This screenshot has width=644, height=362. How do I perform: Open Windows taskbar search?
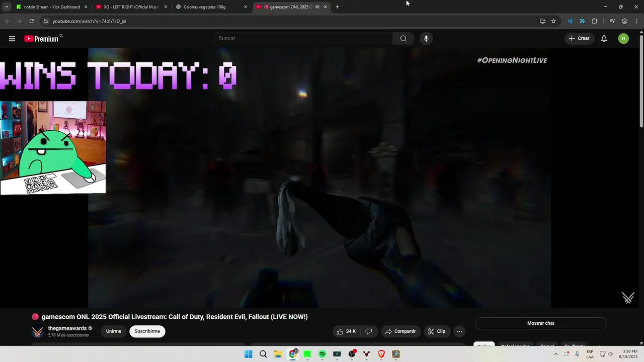(x=263, y=354)
